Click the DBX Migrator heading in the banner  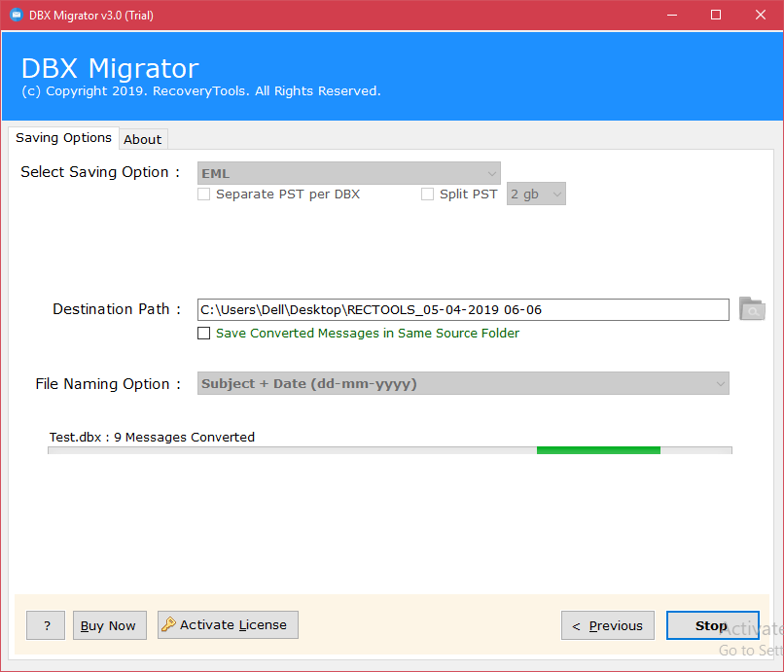point(110,68)
